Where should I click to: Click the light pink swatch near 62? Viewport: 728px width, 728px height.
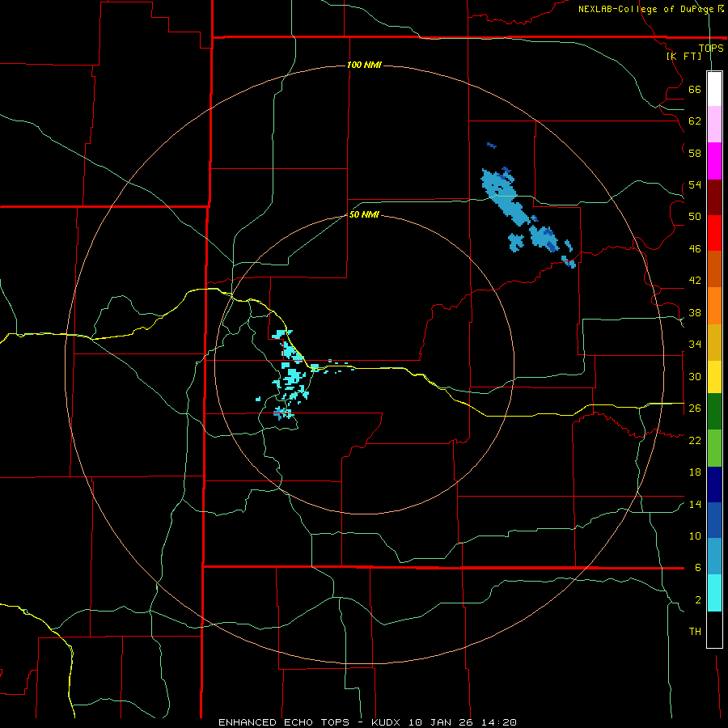(x=714, y=124)
